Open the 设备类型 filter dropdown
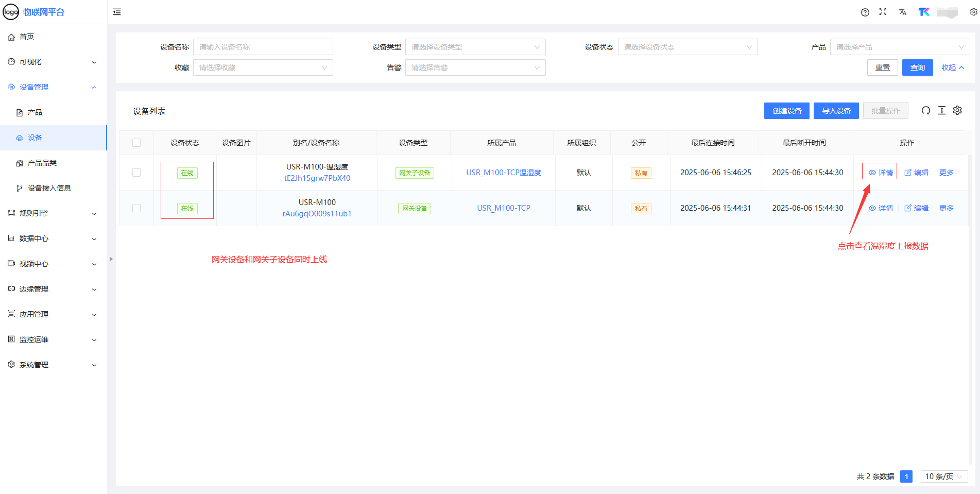This screenshot has width=980, height=494. pyautogui.click(x=475, y=47)
